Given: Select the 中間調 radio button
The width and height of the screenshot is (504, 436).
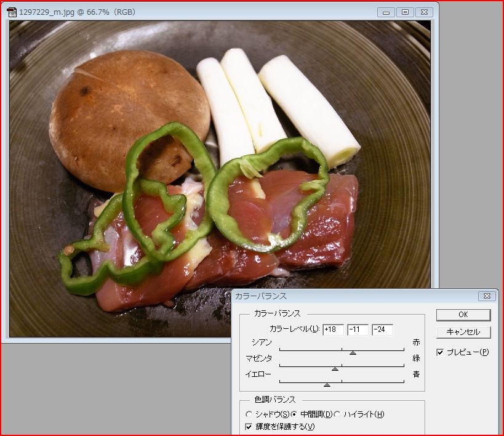Looking at the screenshot, I should pyautogui.click(x=294, y=414).
